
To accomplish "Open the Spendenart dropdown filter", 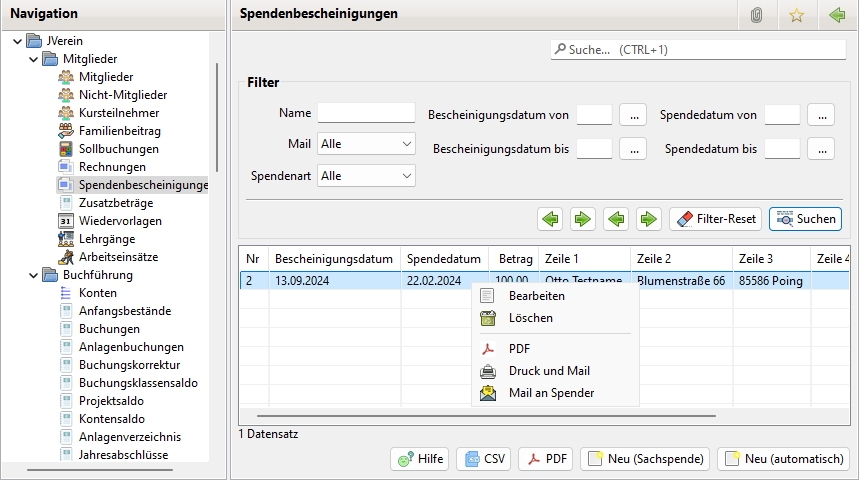I will (366, 176).
